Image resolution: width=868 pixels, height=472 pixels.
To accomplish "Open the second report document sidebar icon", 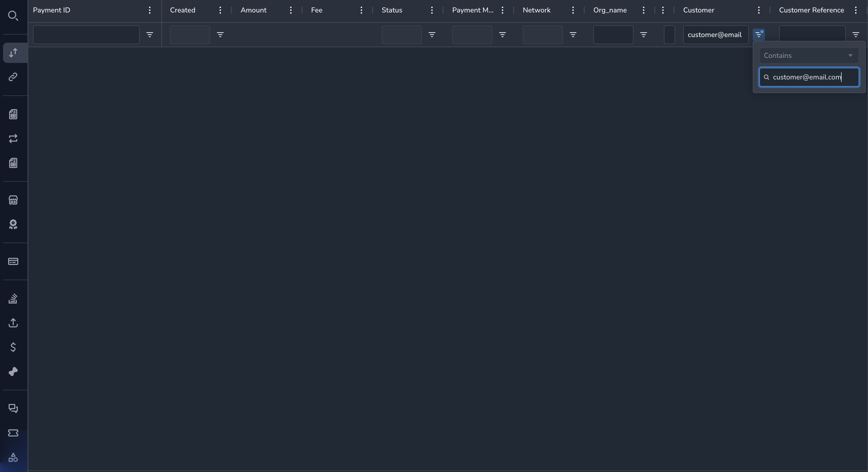I will (13, 163).
